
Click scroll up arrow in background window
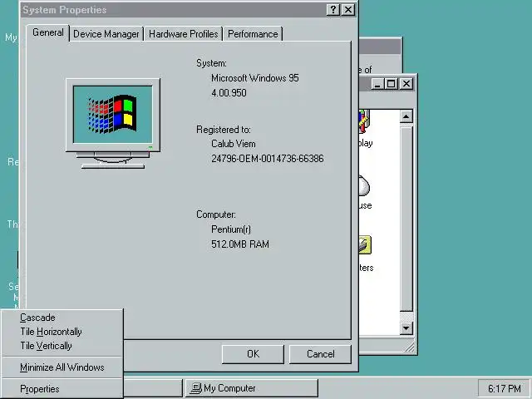[x=406, y=116]
